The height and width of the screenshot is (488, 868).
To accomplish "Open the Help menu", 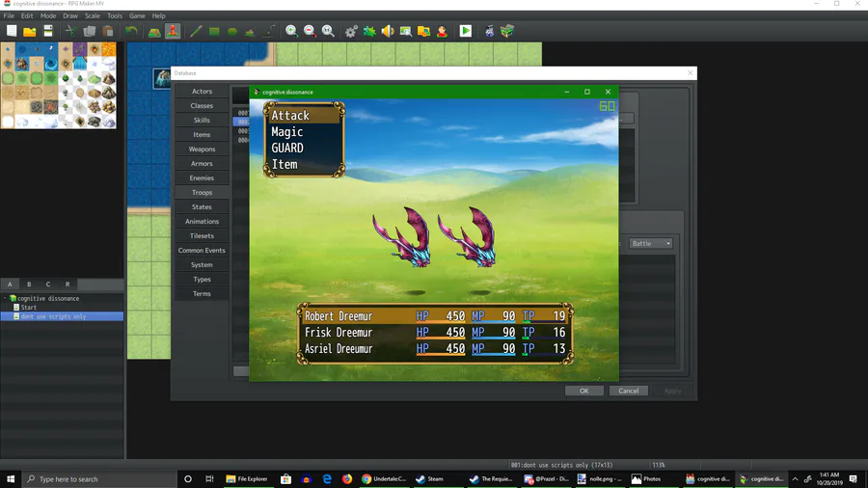I will point(159,16).
